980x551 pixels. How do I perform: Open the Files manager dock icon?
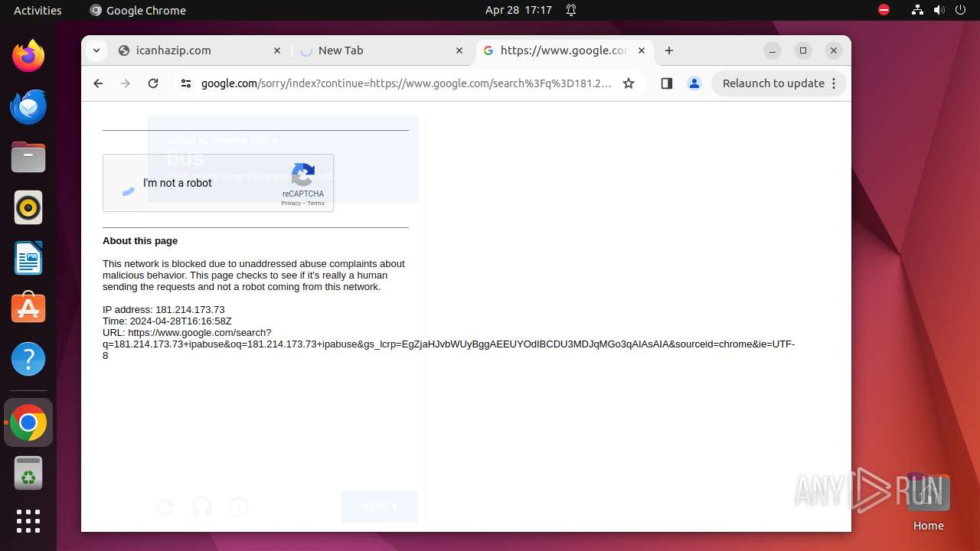[28, 157]
